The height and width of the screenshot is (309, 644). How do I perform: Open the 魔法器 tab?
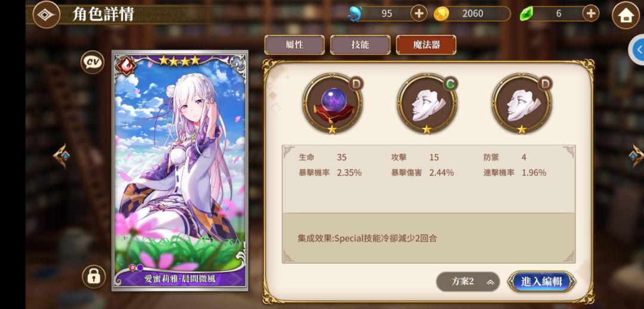426,45
